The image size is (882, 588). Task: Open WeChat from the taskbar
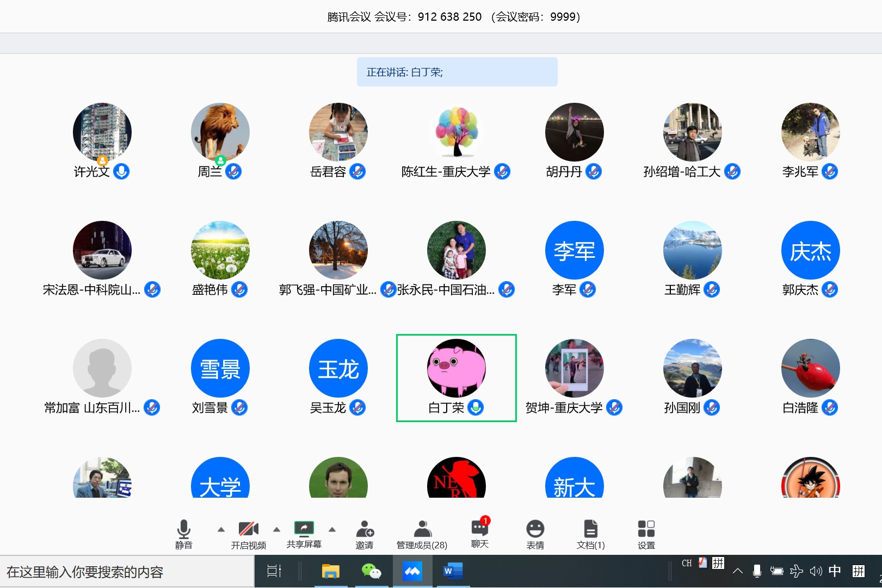point(371,571)
